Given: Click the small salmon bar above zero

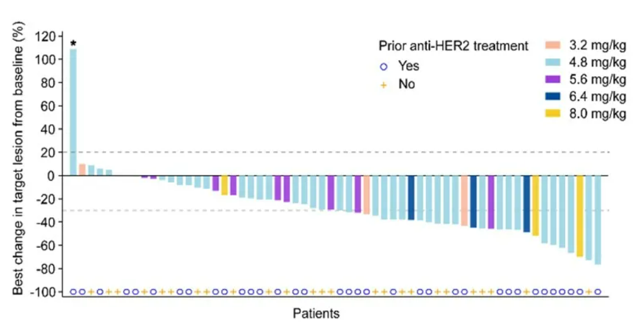Looking at the screenshot, I should pos(82,170).
